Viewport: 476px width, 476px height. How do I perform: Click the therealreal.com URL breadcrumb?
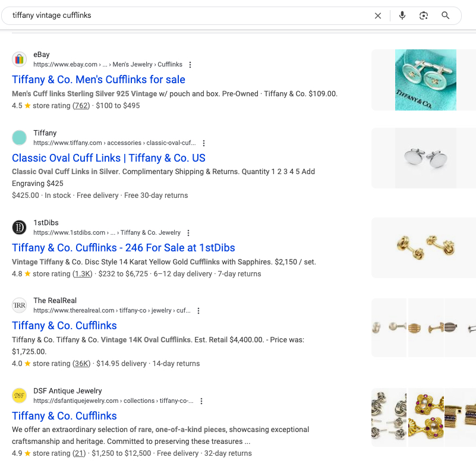click(112, 310)
